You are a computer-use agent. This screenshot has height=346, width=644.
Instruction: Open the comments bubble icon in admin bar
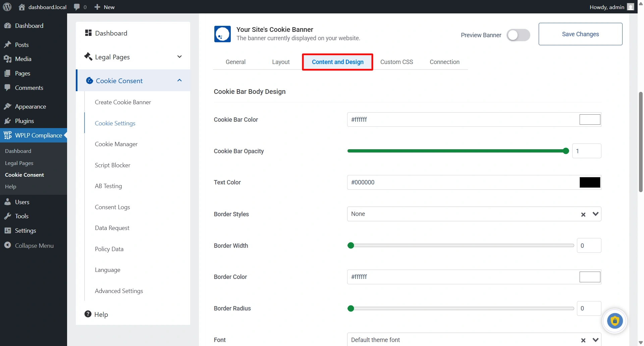pos(77,7)
